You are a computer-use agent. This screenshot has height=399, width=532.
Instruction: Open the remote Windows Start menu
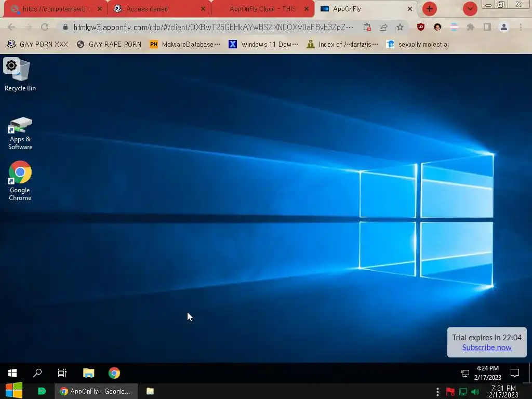click(x=12, y=373)
